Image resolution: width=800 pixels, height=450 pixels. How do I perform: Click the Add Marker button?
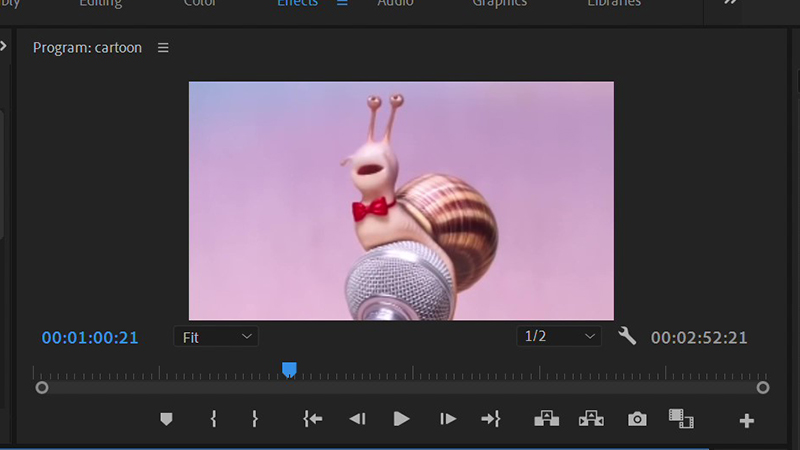point(166,419)
